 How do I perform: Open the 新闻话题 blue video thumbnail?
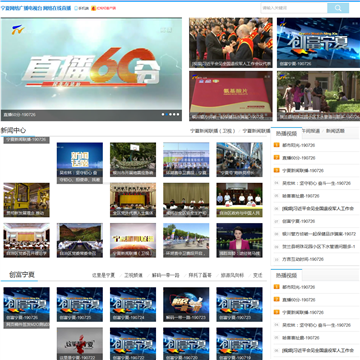[80, 159]
